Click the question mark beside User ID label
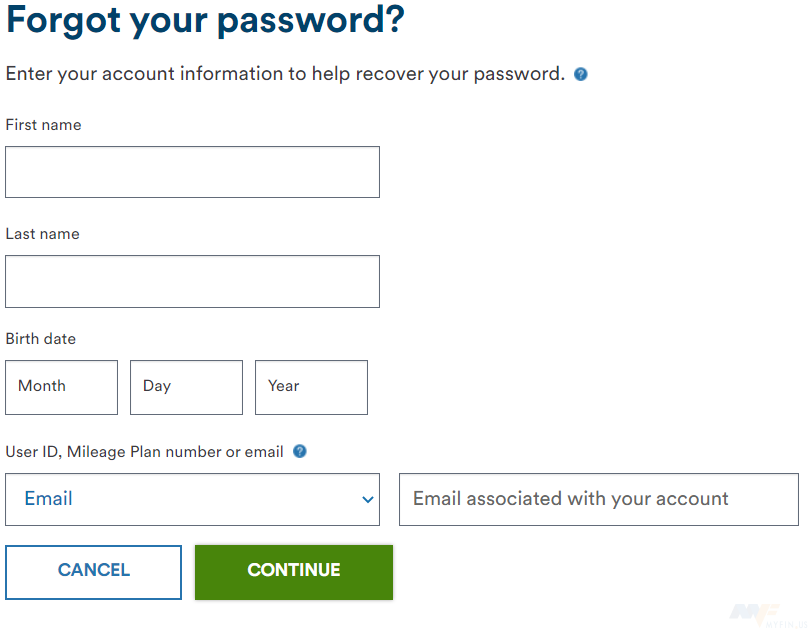This screenshot has width=808, height=629. [299, 451]
